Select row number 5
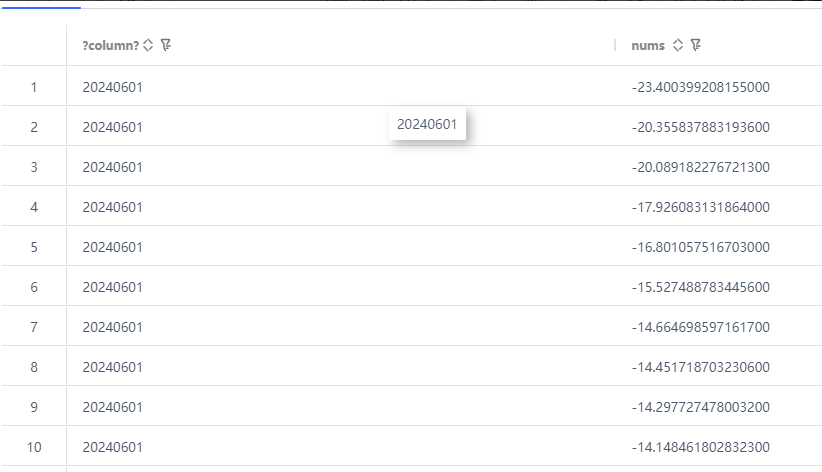This screenshot has height=472, width=822. (x=33, y=247)
